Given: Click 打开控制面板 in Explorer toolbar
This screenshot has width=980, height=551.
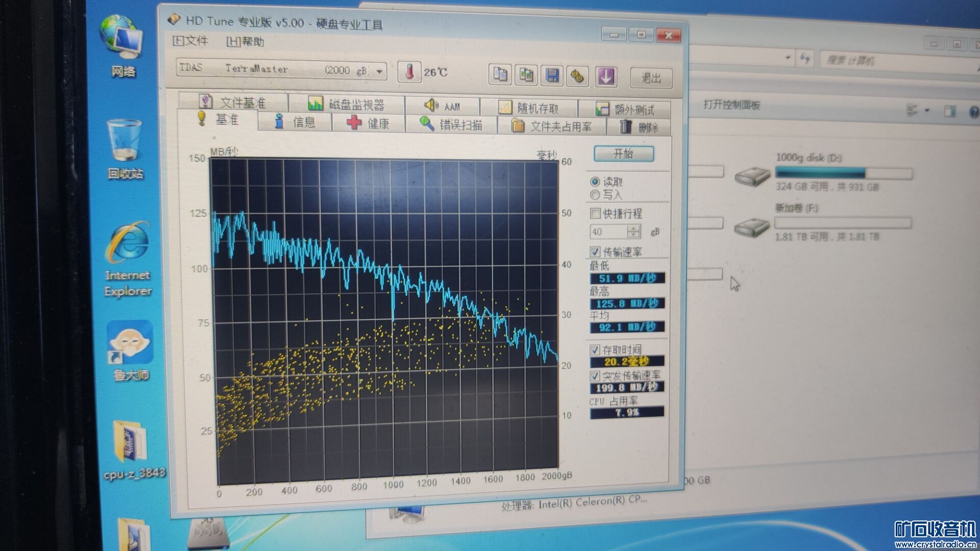Looking at the screenshot, I should [731, 105].
